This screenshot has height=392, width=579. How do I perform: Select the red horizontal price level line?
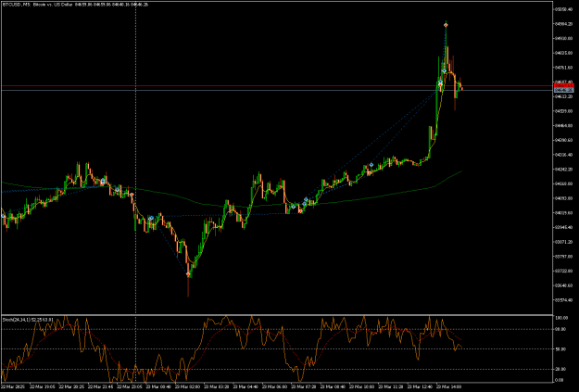click(277, 85)
